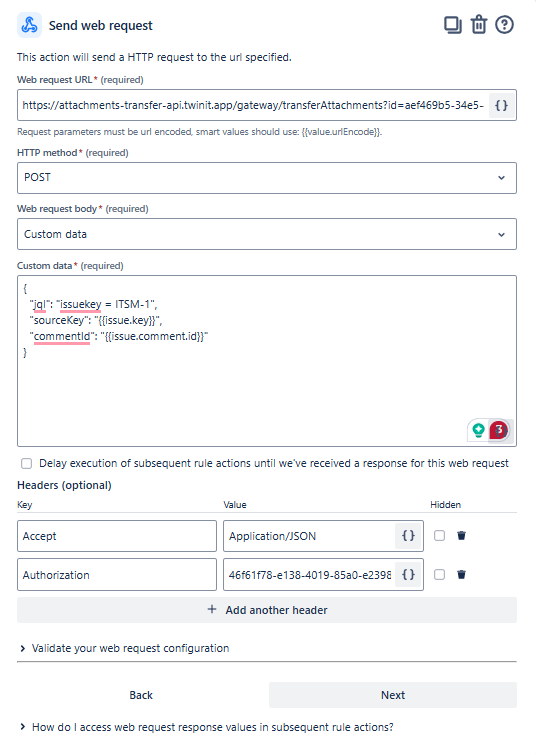Click the Next button
This screenshot has height=755, width=536.
pyautogui.click(x=392, y=695)
